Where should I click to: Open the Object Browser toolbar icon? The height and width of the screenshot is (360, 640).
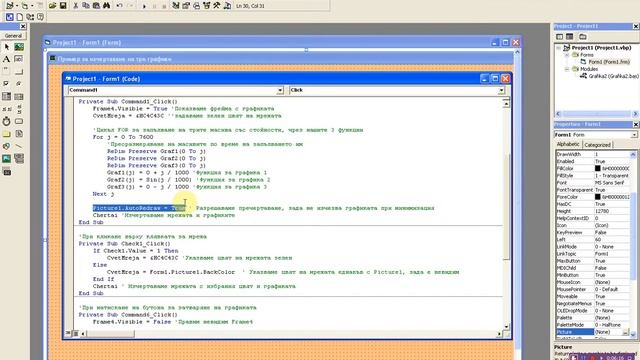click(207, 6)
